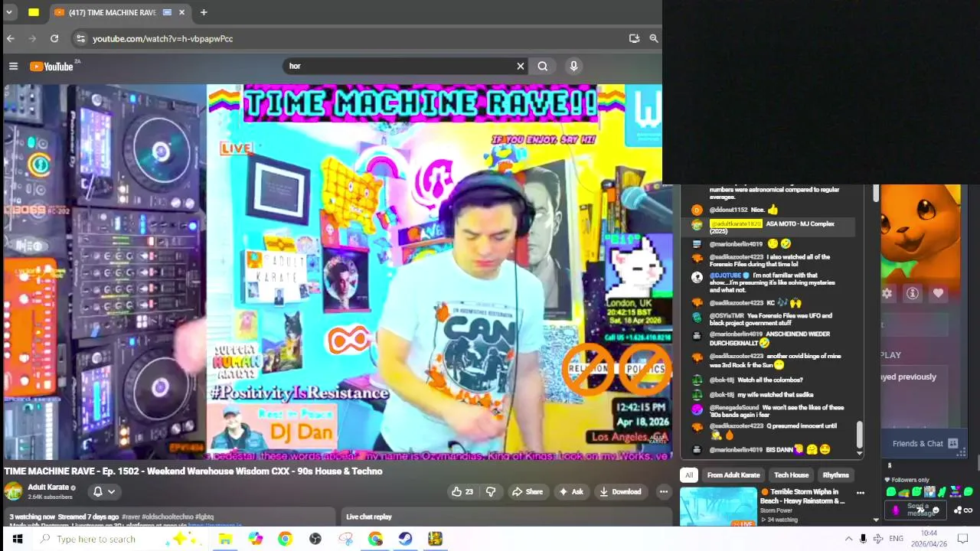The image size is (980, 551).
Task: Click the Ask button
Action: click(x=571, y=491)
